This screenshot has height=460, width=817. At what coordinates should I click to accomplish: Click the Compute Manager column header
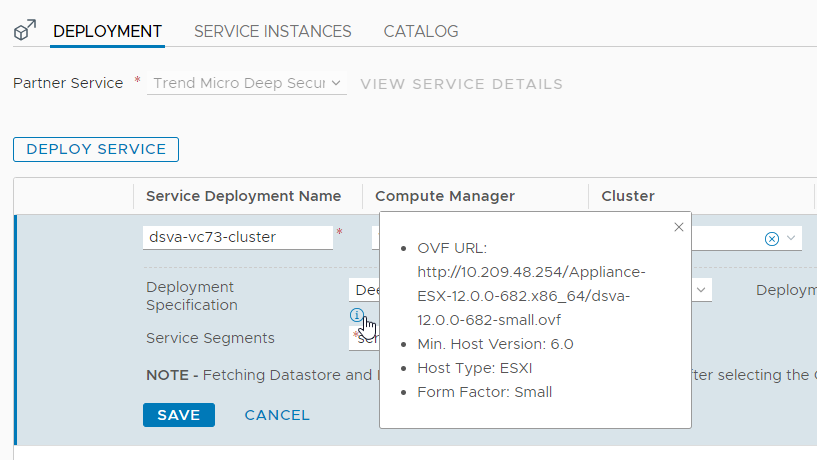[x=445, y=196]
